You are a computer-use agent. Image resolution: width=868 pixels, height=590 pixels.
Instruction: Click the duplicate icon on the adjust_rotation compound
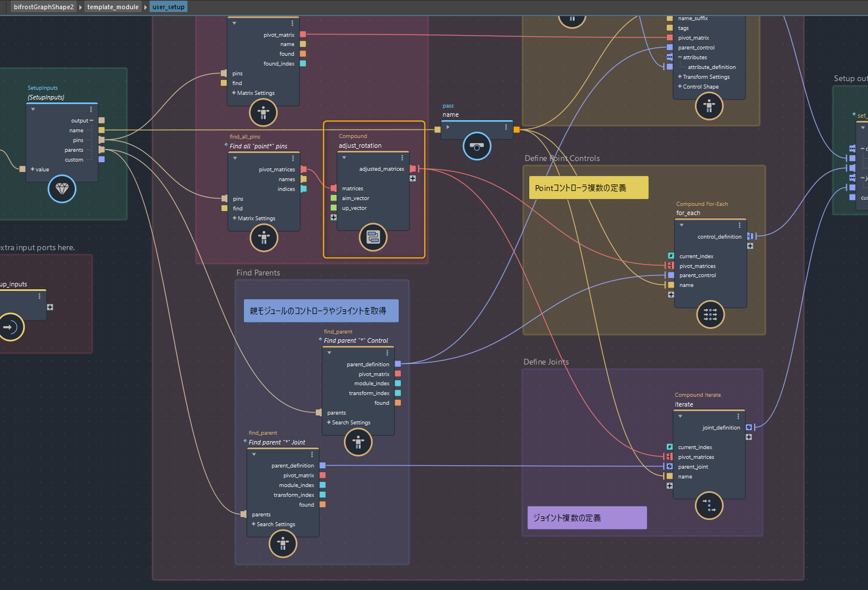[373, 237]
